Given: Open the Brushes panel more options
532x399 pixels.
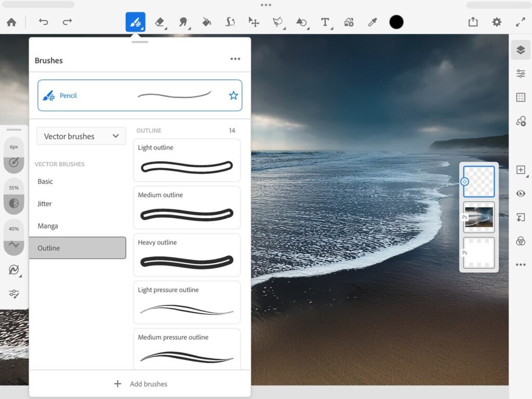Looking at the screenshot, I should click(235, 59).
